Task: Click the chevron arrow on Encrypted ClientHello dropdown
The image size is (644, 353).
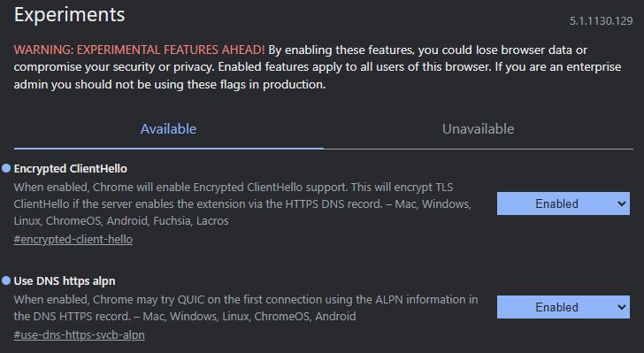Action: pos(621,203)
